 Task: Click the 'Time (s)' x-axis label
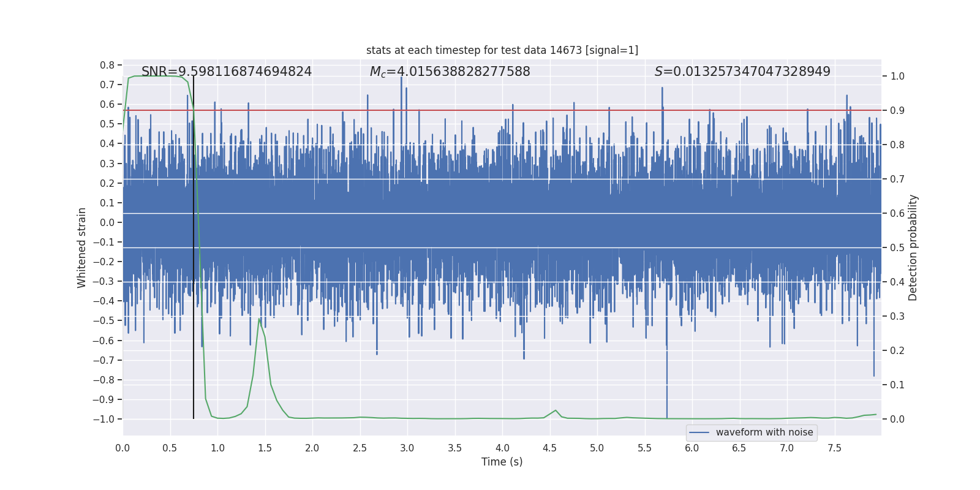pos(502,462)
